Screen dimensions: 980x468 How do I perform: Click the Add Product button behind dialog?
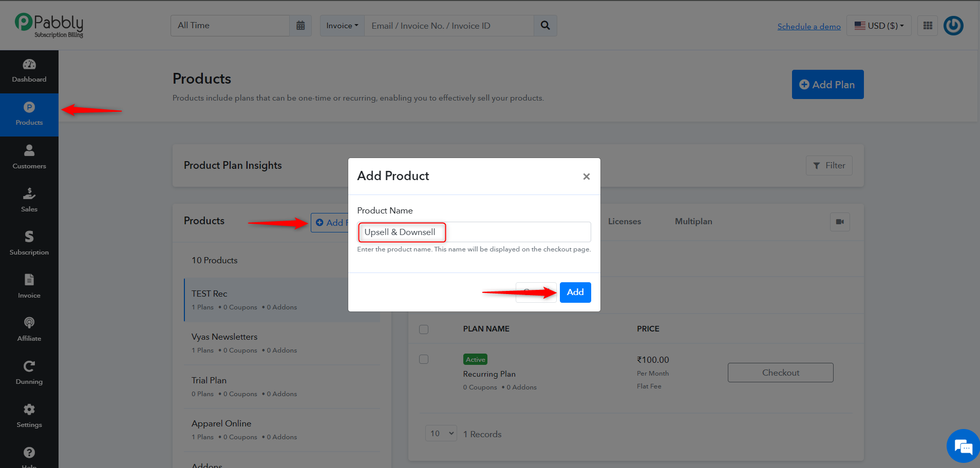(x=330, y=223)
